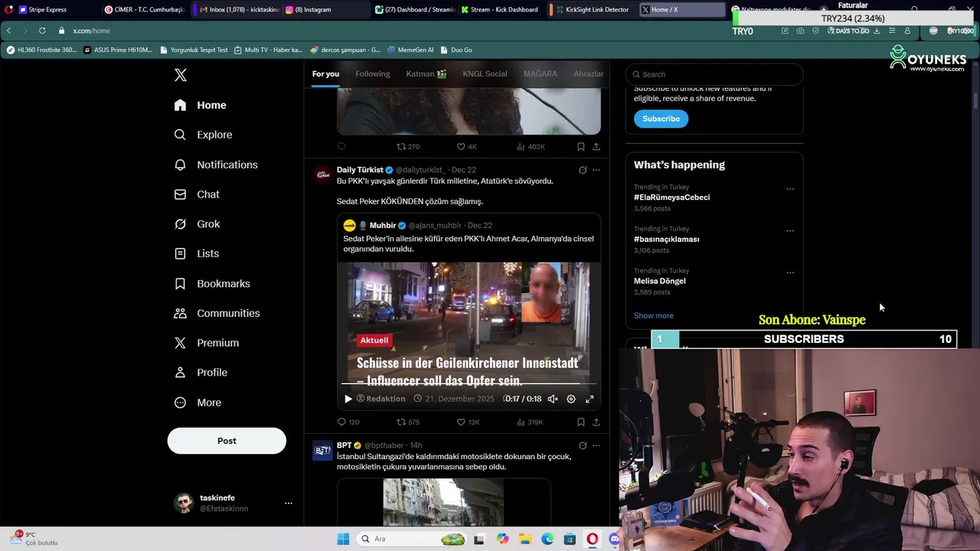Click the video progress bar

click(469, 385)
